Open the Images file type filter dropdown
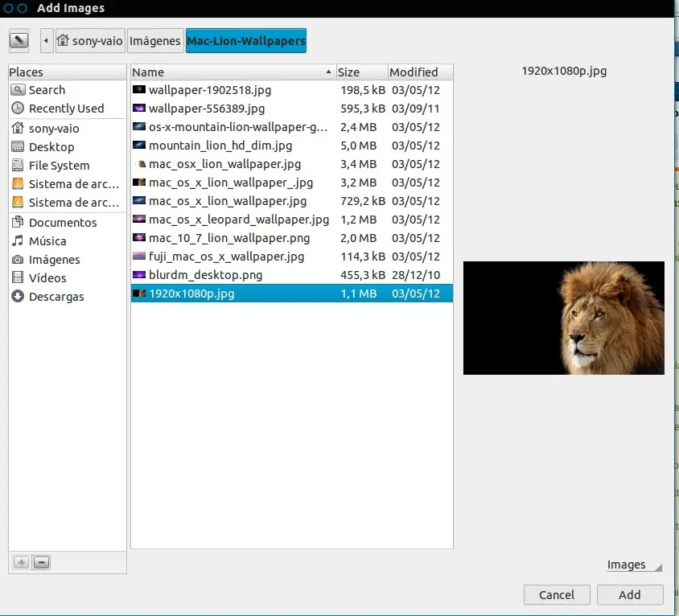 coord(634,565)
